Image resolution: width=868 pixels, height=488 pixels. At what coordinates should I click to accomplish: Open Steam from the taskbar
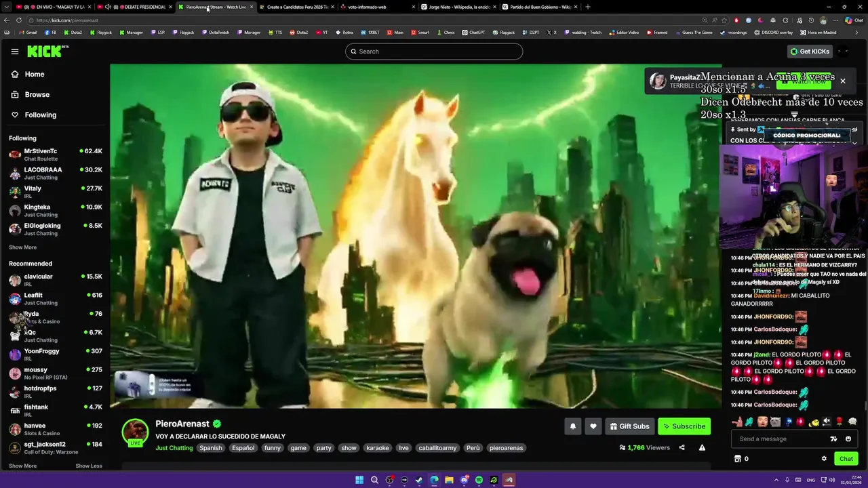[x=419, y=480]
